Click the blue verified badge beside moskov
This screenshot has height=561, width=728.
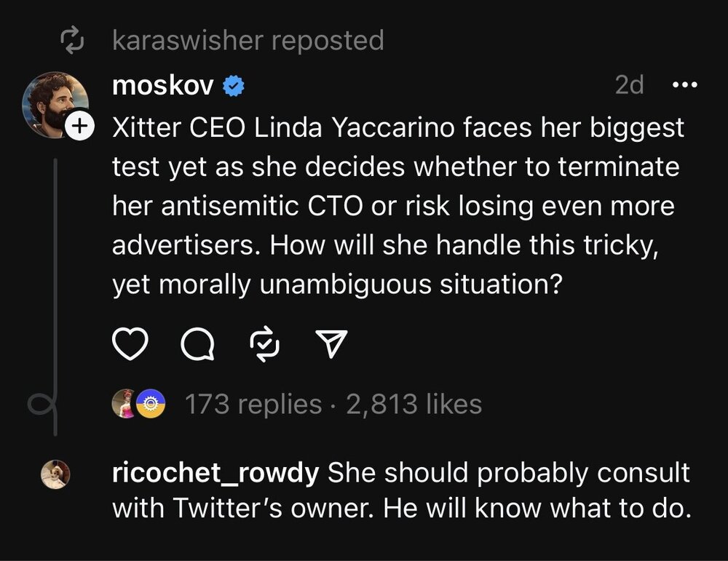click(233, 87)
